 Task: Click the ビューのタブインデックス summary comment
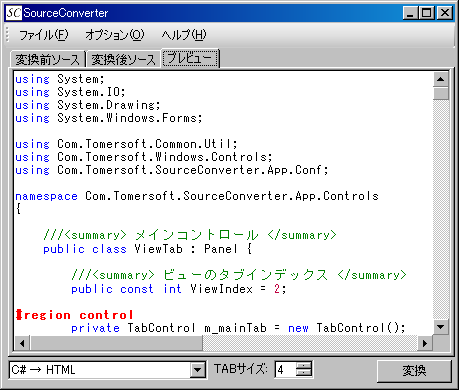239,275
